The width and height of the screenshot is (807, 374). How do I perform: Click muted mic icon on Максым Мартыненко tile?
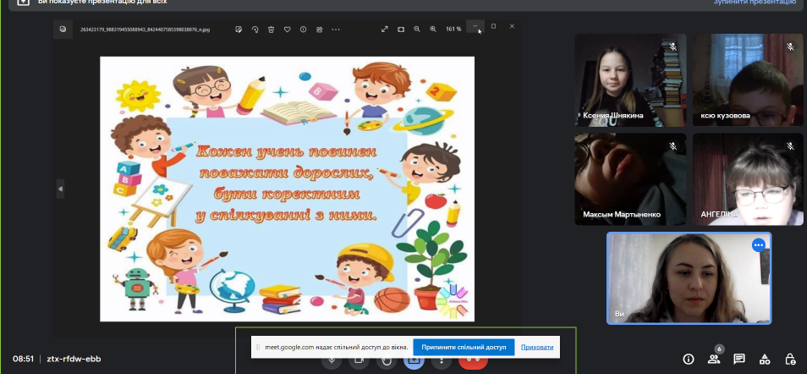coord(673,146)
